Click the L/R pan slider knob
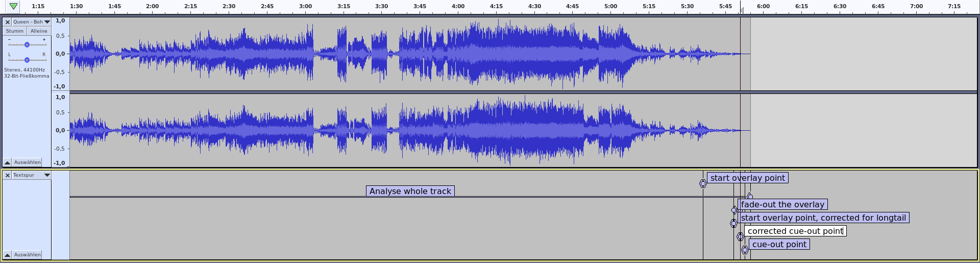The image size is (980, 263). (x=27, y=60)
